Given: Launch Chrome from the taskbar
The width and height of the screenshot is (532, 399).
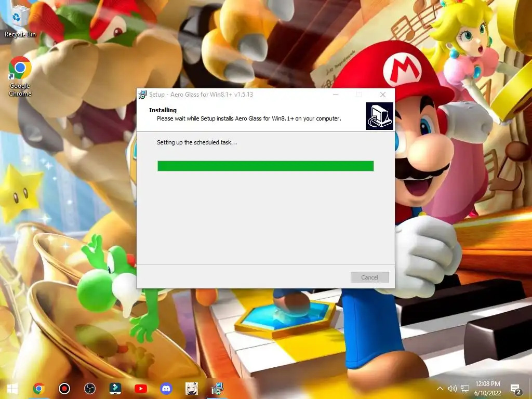Looking at the screenshot, I should pos(38,389).
